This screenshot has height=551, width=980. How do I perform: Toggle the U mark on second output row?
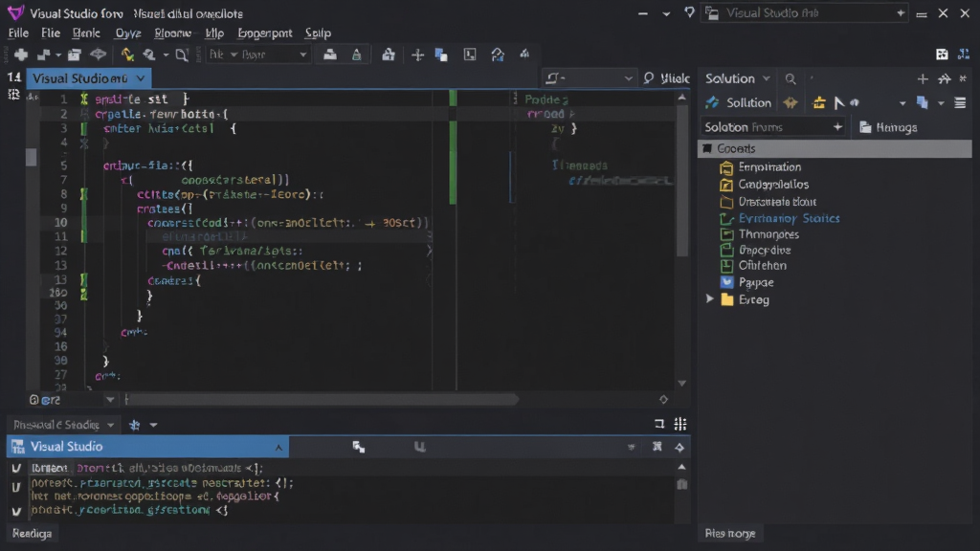[x=16, y=487]
